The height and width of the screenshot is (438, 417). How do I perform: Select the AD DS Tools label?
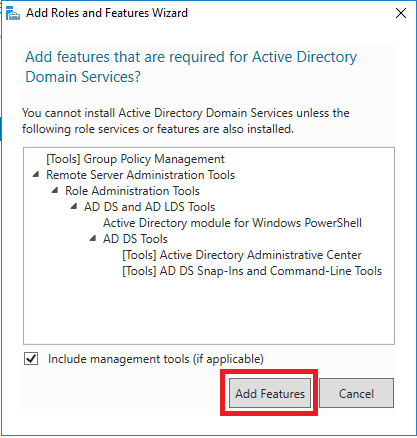[135, 239]
